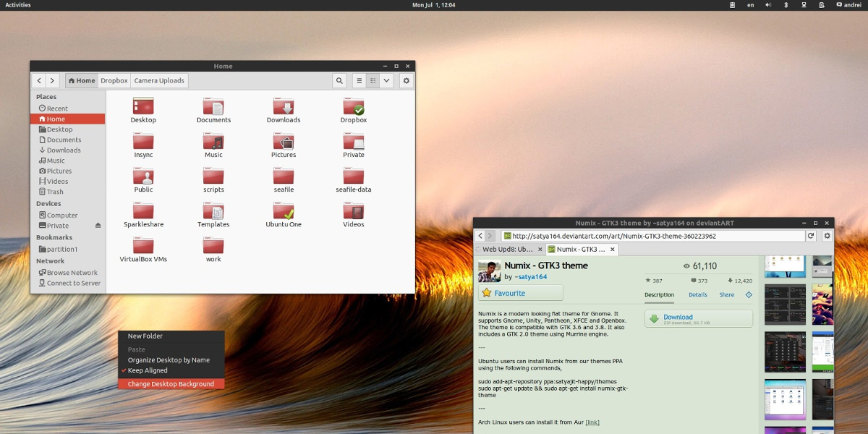Choose New Folder from the context menu
This screenshot has width=868, height=434.
(x=171, y=336)
